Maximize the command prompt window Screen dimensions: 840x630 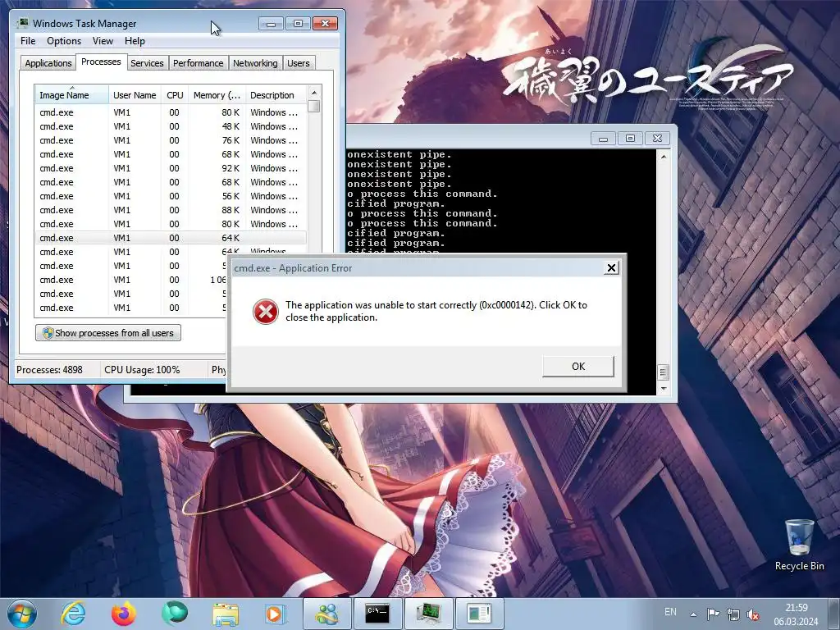pyautogui.click(x=630, y=138)
